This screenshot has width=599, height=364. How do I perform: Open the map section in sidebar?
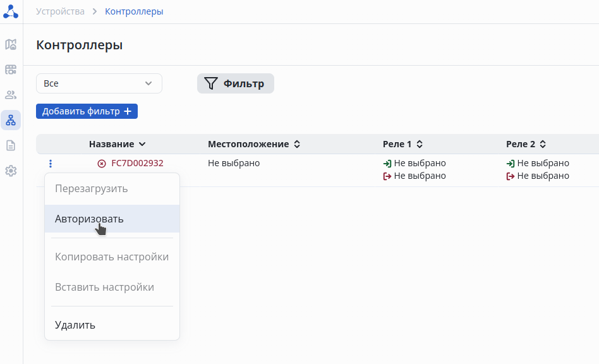(11, 44)
